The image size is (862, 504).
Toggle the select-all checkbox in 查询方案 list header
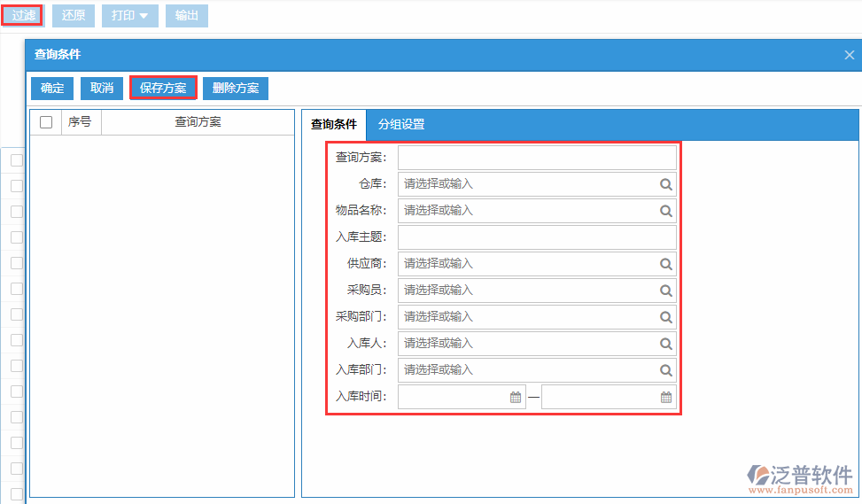46,122
